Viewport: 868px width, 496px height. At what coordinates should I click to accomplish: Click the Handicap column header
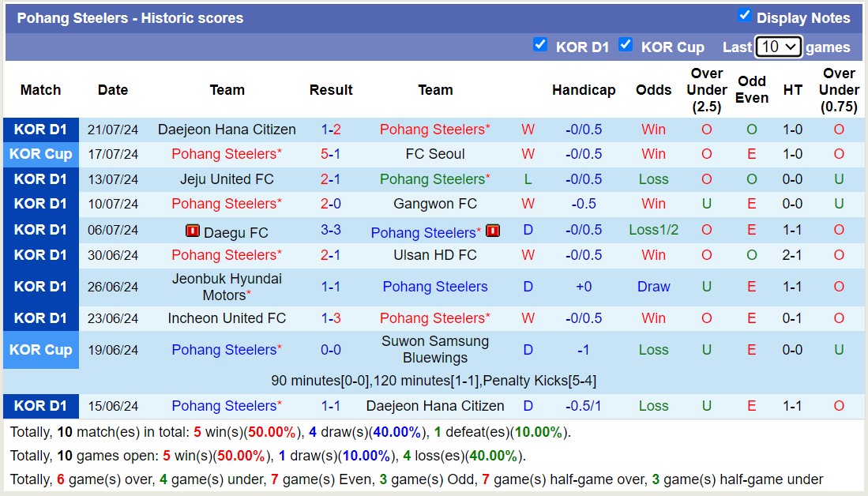[x=584, y=90]
